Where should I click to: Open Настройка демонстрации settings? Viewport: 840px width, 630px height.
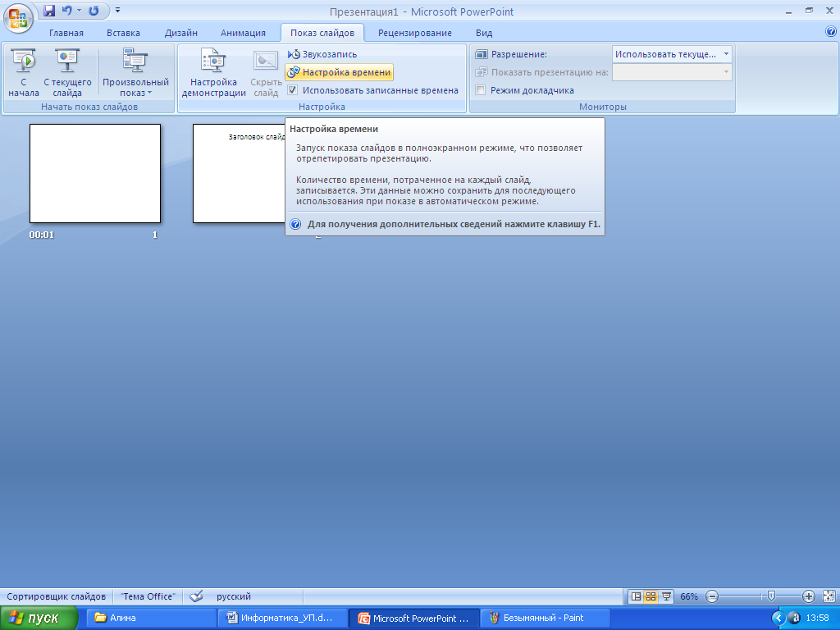[213, 73]
